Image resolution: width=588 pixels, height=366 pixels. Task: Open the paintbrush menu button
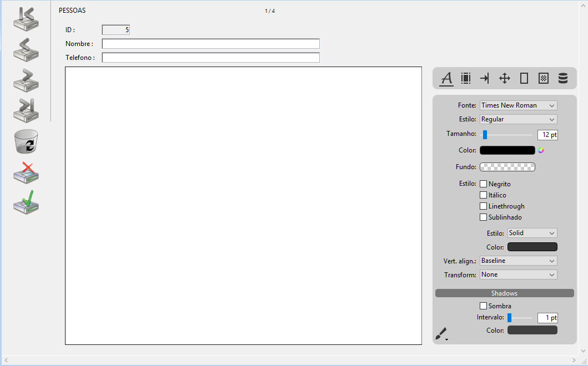click(441, 334)
